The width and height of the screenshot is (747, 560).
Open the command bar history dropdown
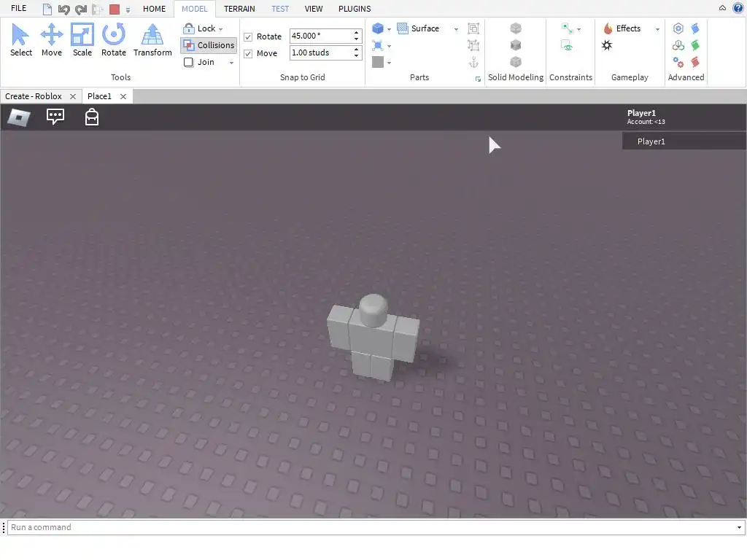point(739,527)
